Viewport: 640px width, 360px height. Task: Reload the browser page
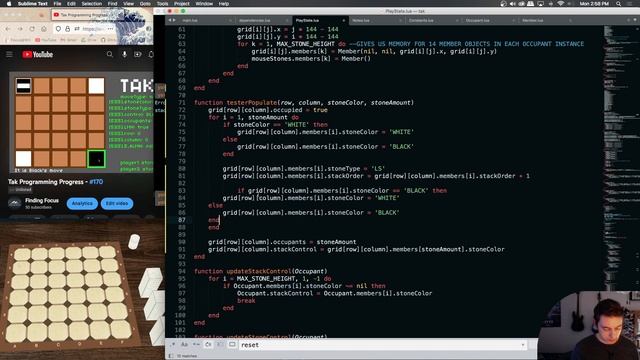point(32,29)
